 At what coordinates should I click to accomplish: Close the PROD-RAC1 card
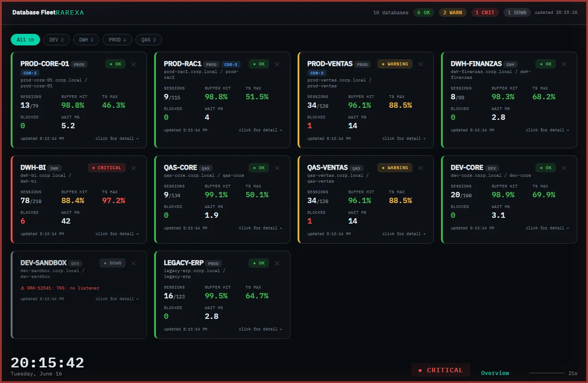tap(277, 64)
